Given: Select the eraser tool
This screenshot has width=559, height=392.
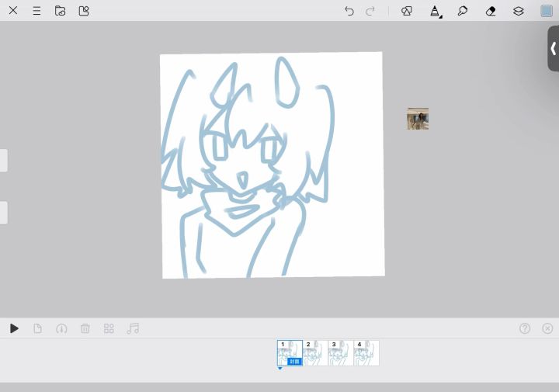Looking at the screenshot, I should pyautogui.click(x=491, y=12).
